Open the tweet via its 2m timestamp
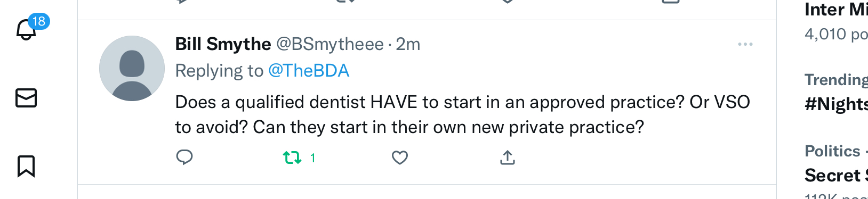Screen dimensions: 868x199 pyautogui.click(x=408, y=44)
